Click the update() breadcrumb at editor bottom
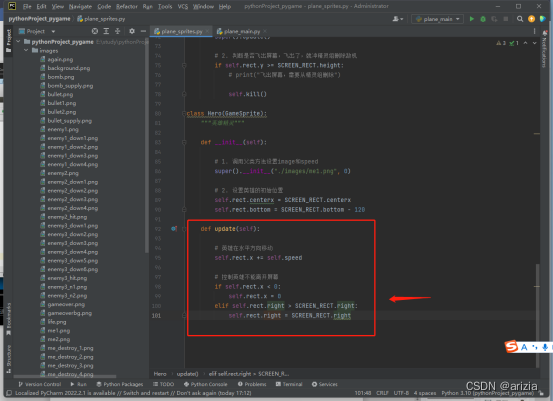The width and height of the screenshot is (553, 401). point(187,373)
